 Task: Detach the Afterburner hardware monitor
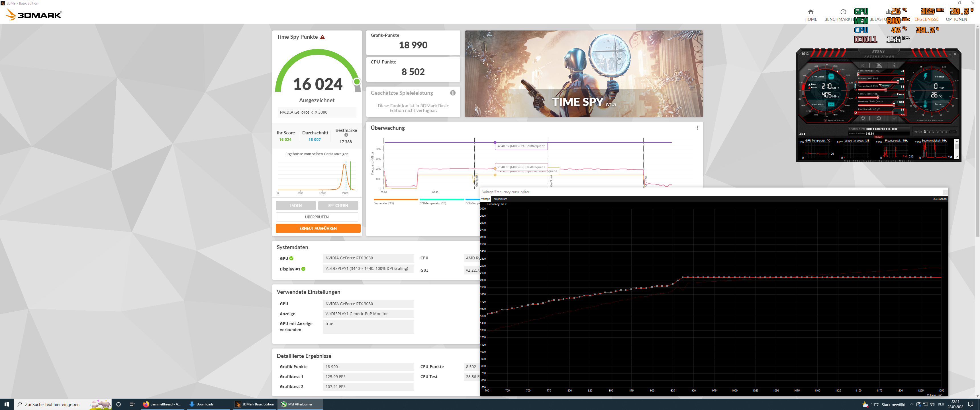879,137
